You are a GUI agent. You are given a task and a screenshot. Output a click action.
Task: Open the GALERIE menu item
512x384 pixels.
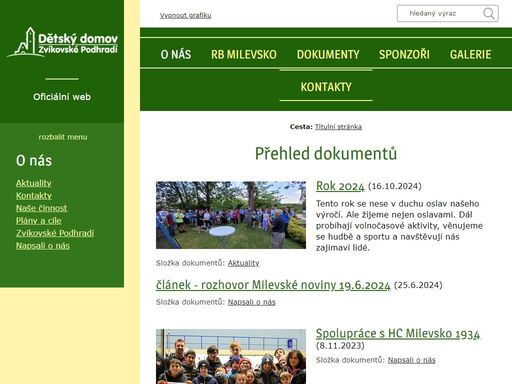[470, 54]
